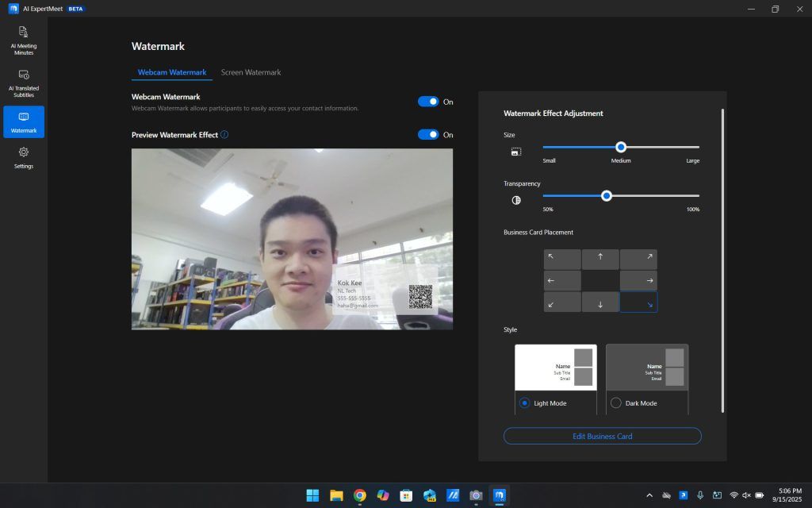Open Settings from the sidebar

pyautogui.click(x=24, y=158)
